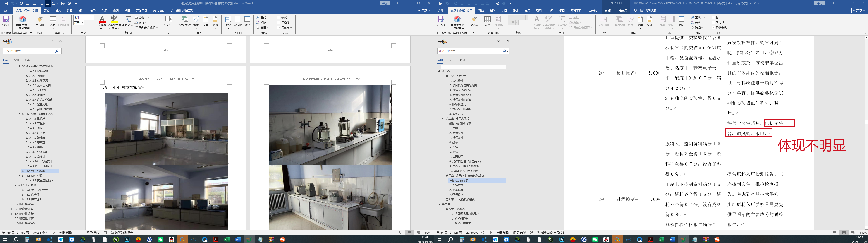Viewport: 868px width, 243px height.
Task: Switch to 表设计 tab in right window
Action: (609, 10)
